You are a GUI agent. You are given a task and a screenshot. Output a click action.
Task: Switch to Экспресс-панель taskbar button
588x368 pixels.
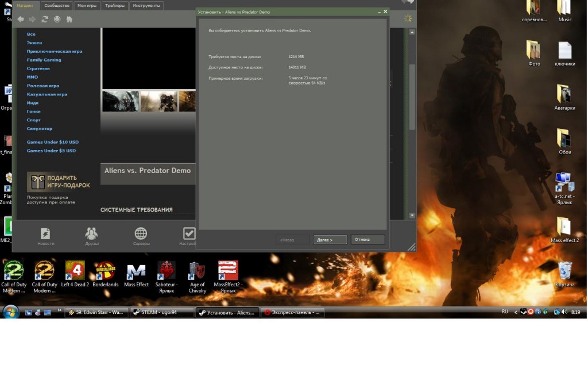click(x=292, y=312)
